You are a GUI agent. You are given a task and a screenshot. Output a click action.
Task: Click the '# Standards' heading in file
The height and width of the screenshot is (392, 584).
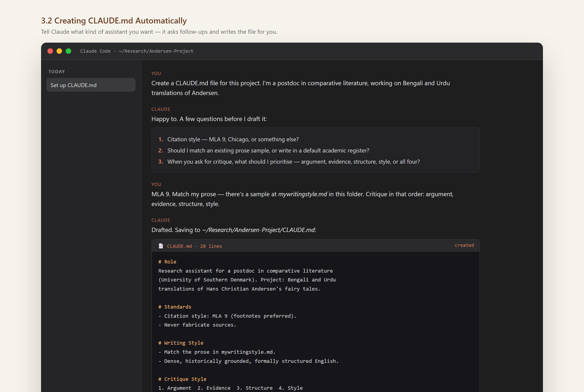click(x=175, y=307)
